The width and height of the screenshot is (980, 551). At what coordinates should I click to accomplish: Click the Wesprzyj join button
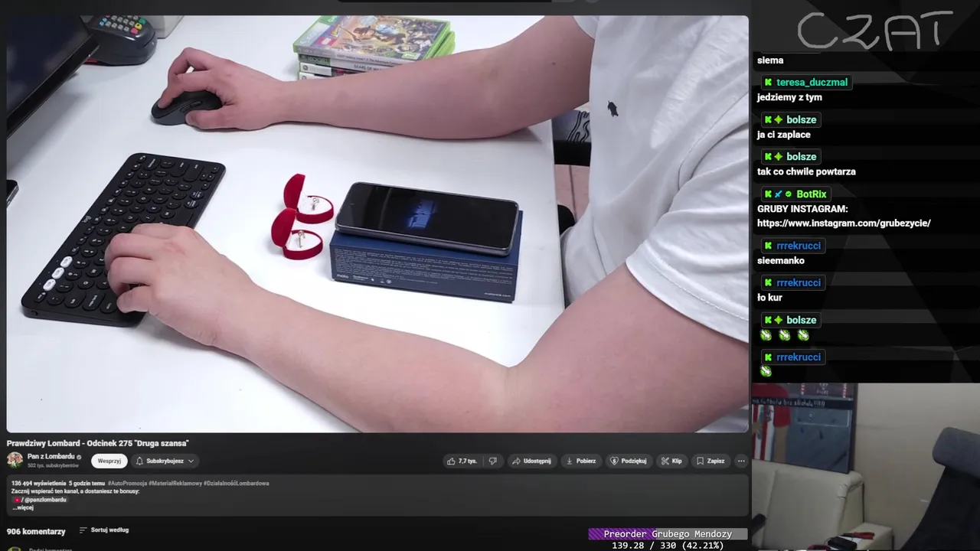pyautogui.click(x=109, y=461)
